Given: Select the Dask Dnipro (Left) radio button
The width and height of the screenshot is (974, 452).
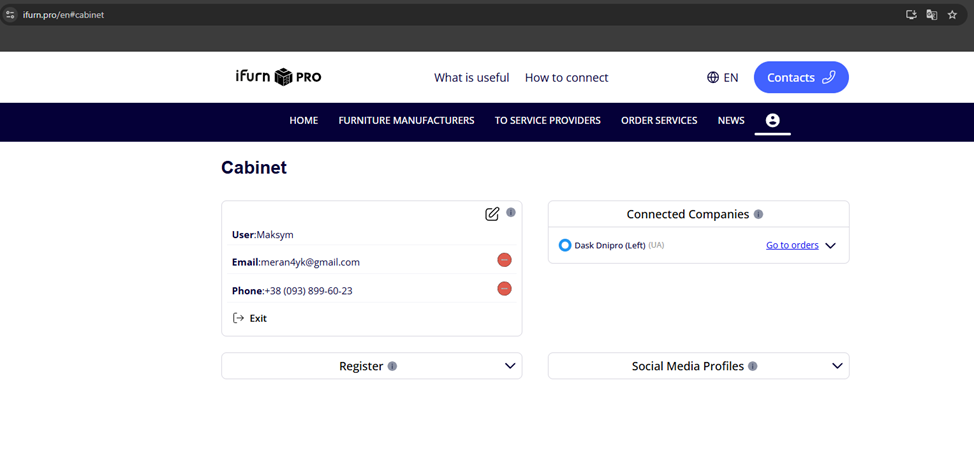Looking at the screenshot, I should [565, 245].
